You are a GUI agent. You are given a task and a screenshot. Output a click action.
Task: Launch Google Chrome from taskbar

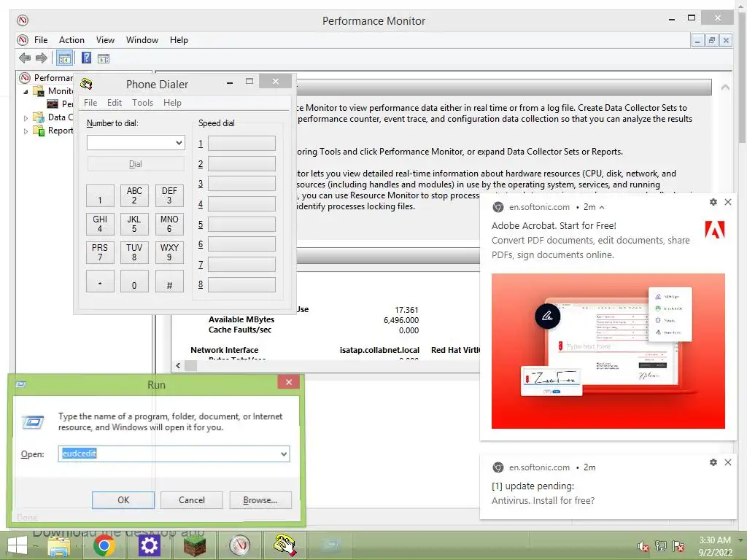[104, 545]
